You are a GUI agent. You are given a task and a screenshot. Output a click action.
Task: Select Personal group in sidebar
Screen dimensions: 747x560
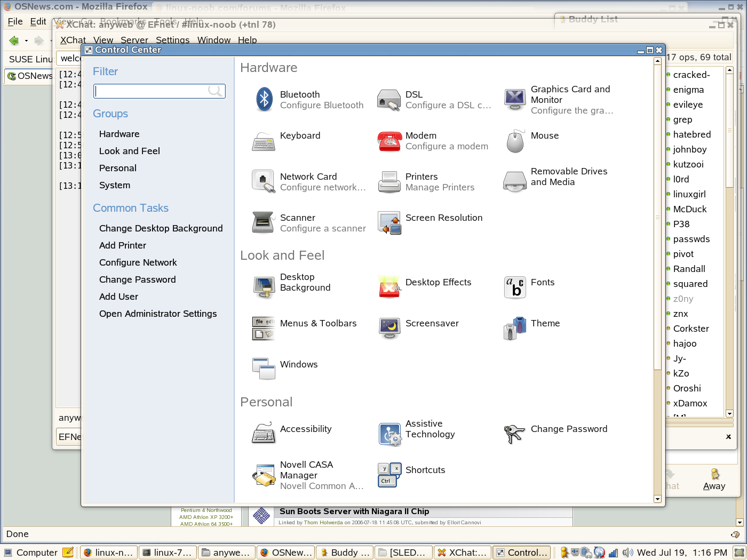point(117,168)
